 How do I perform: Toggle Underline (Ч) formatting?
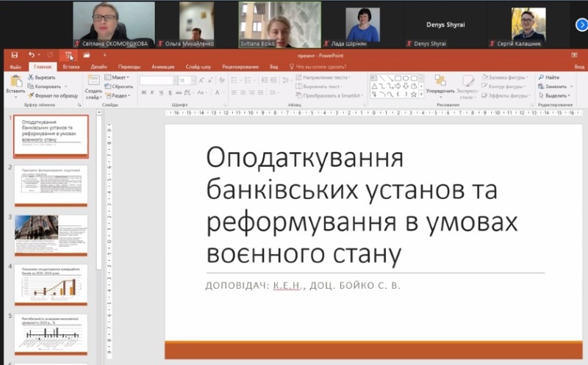pyautogui.click(x=161, y=93)
